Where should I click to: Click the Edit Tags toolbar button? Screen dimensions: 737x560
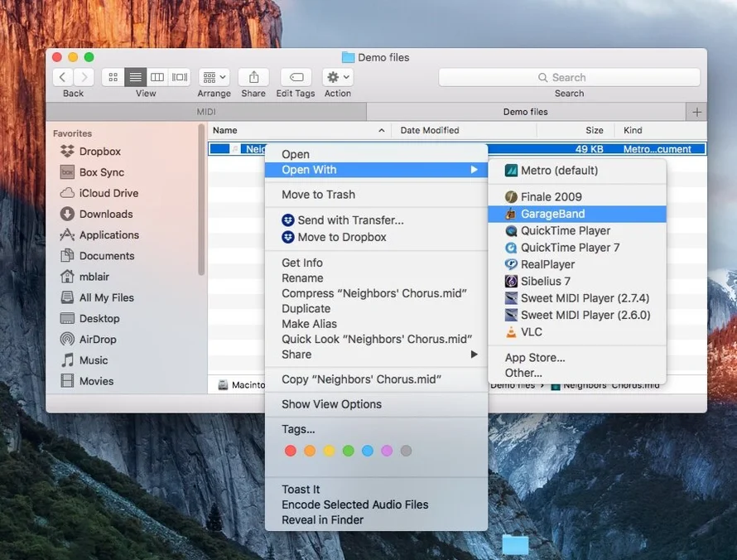(x=296, y=77)
